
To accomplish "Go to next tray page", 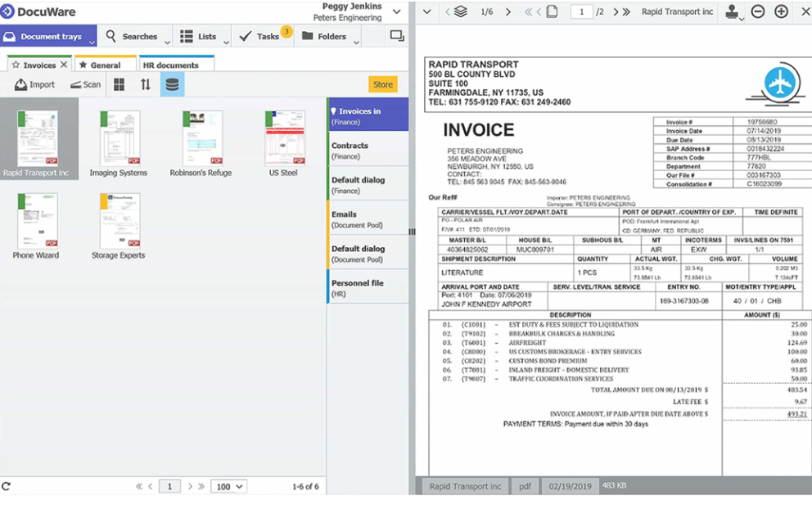I will (190, 486).
